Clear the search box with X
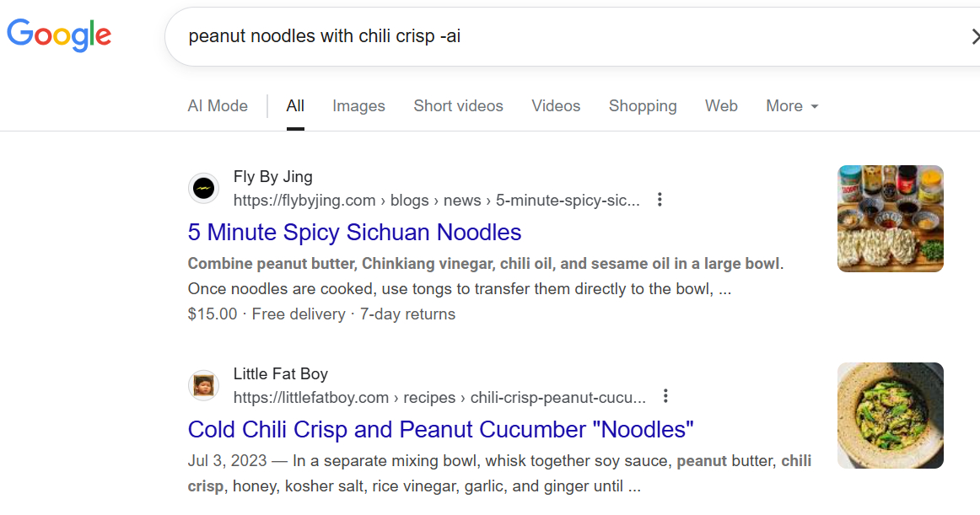The image size is (980, 515). coord(974,36)
